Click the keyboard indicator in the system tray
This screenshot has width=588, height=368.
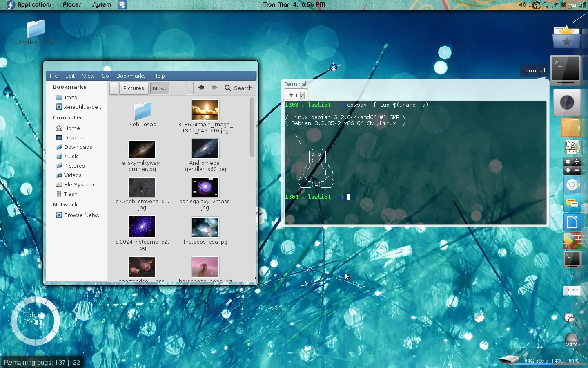click(x=572, y=5)
